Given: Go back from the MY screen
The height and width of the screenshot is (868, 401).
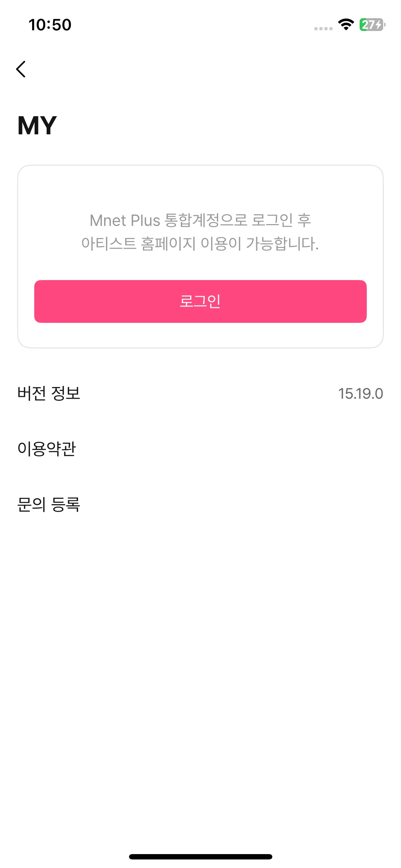Looking at the screenshot, I should click(21, 69).
